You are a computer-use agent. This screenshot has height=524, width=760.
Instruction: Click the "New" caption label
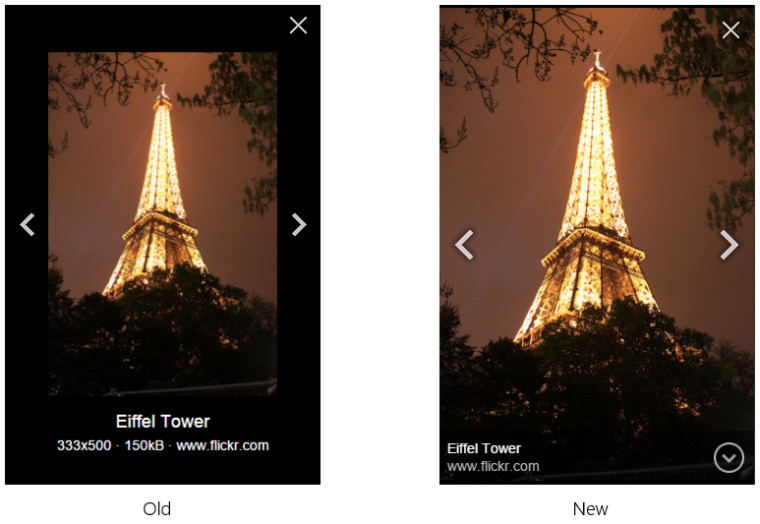[590, 509]
